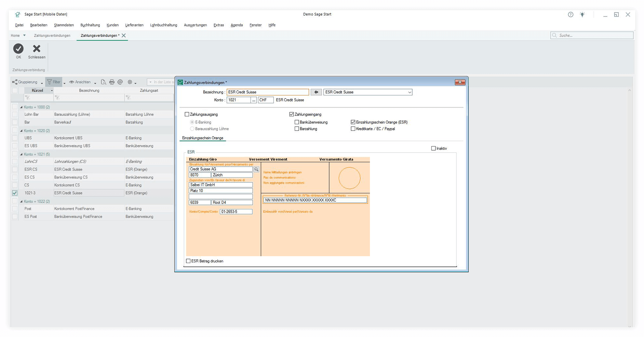Close the Zahlungsverbindungen dialog with red X
644x337 pixels.
click(460, 82)
